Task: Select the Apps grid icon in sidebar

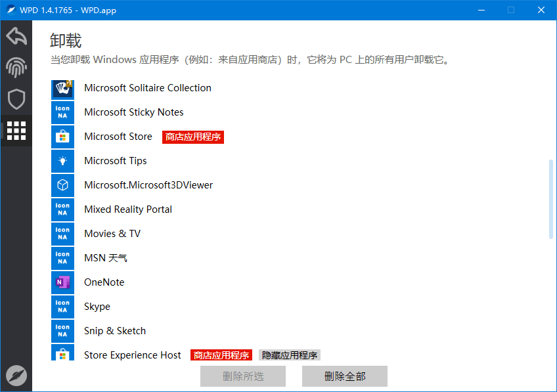Action: pos(16,131)
